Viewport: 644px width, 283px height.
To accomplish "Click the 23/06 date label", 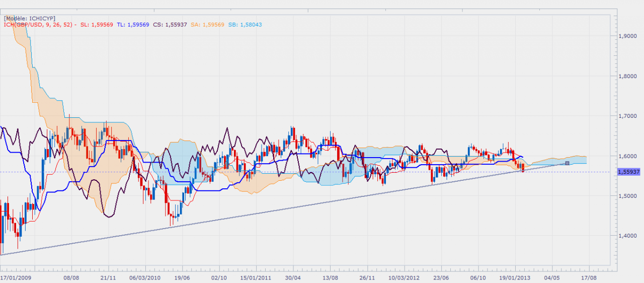I will click(x=441, y=277).
